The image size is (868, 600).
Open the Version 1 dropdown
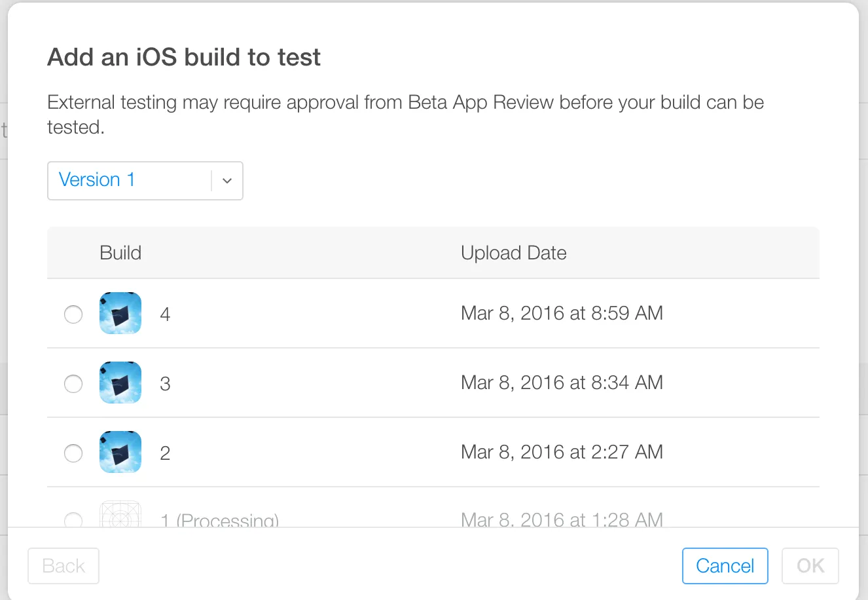(x=130, y=180)
